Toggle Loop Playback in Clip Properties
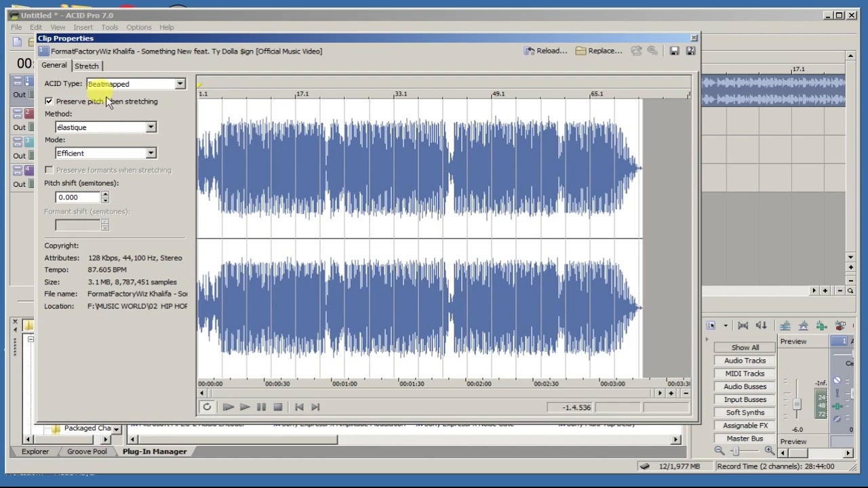 207,407
